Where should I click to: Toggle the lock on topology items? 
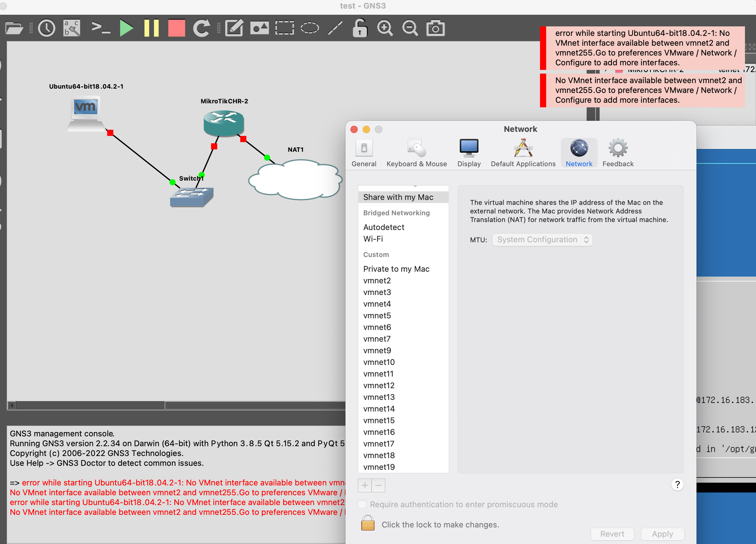360,28
